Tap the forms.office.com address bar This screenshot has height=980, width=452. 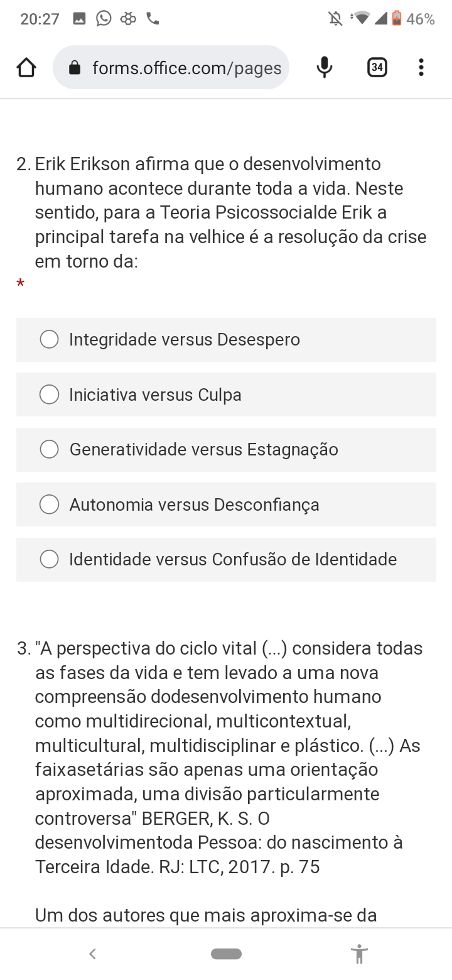click(186, 67)
